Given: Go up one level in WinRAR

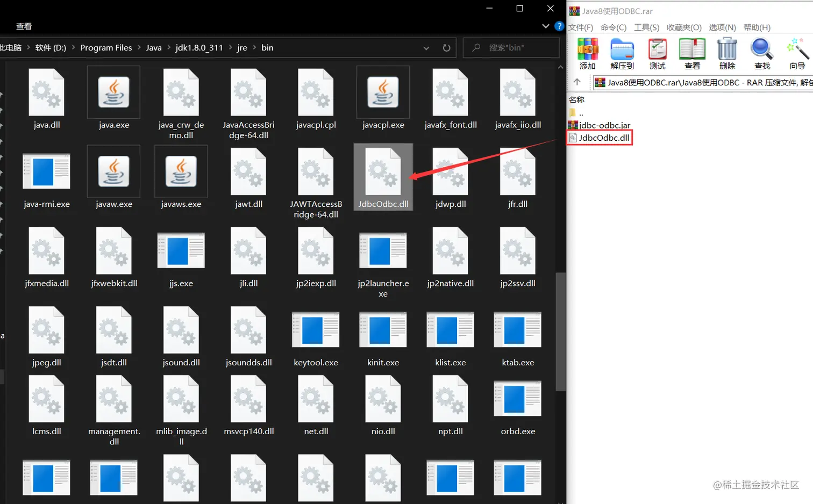Looking at the screenshot, I should coord(577,82).
